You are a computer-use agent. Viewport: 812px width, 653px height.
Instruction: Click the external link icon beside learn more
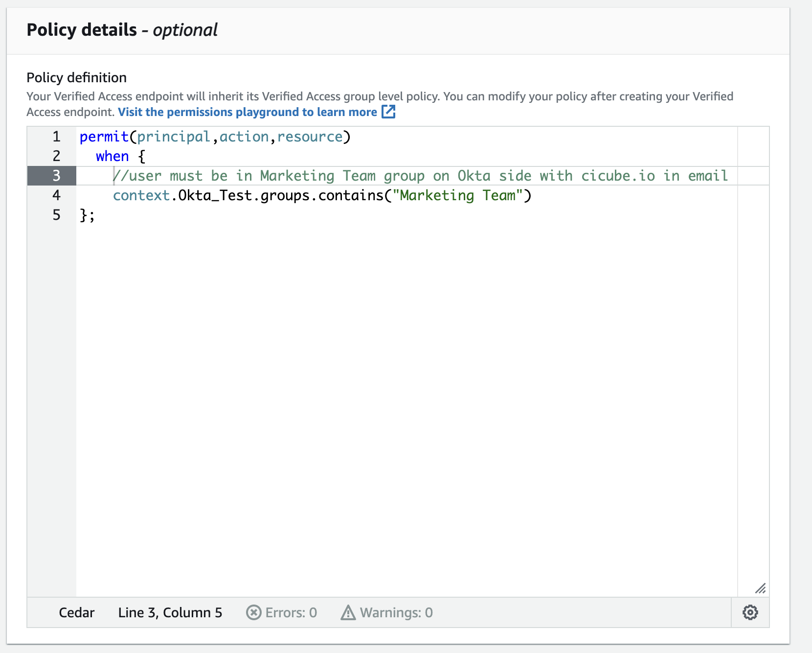[x=388, y=112]
